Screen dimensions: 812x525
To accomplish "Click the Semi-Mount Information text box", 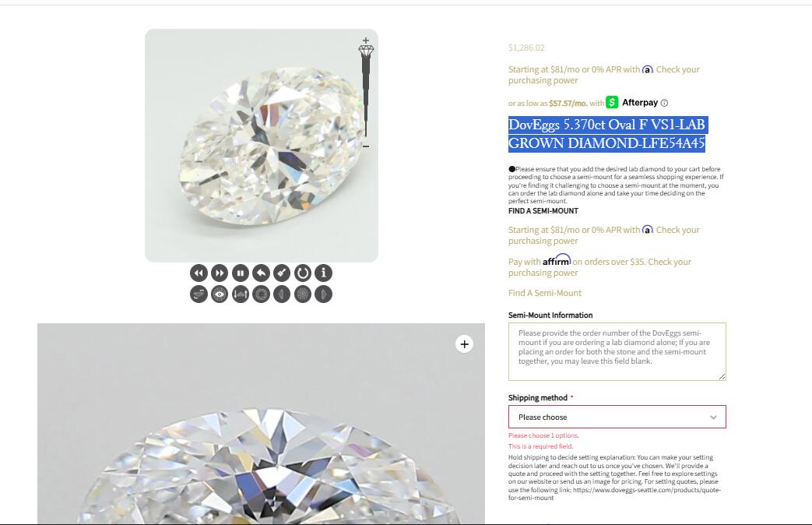I will [x=617, y=352].
